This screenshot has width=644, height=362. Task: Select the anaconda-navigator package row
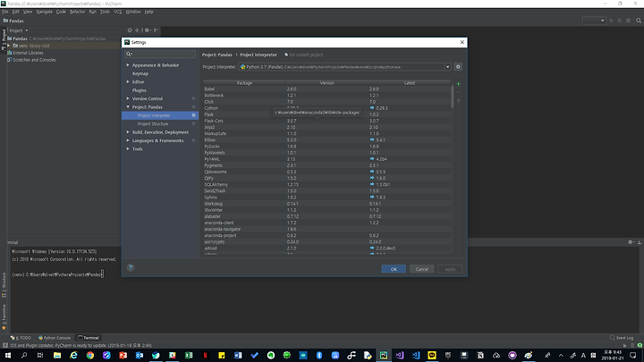(327, 229)
